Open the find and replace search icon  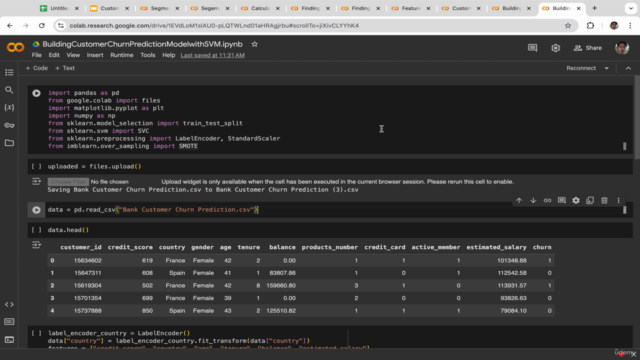point(9,90)
